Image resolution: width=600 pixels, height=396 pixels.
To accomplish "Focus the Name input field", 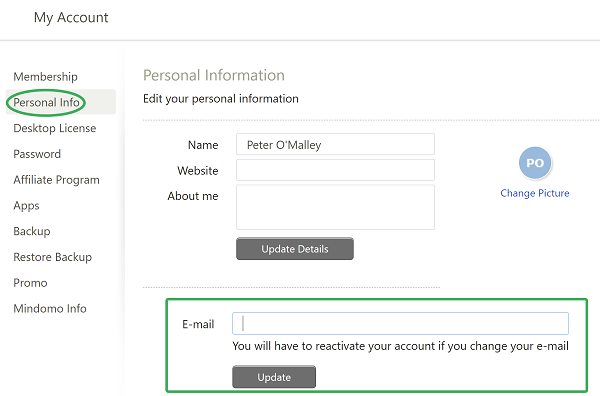I will [x=335, y=144].
